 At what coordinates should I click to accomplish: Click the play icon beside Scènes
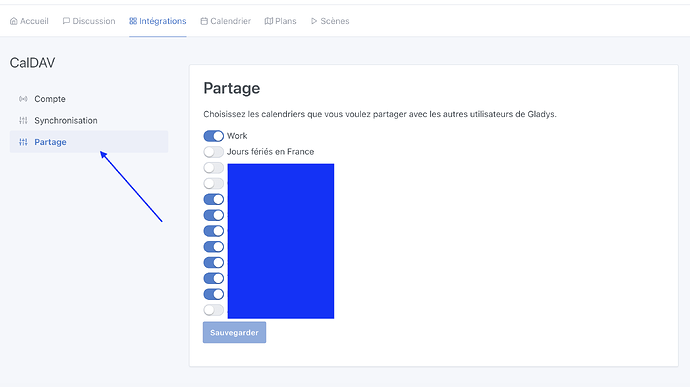pos(314,21)
